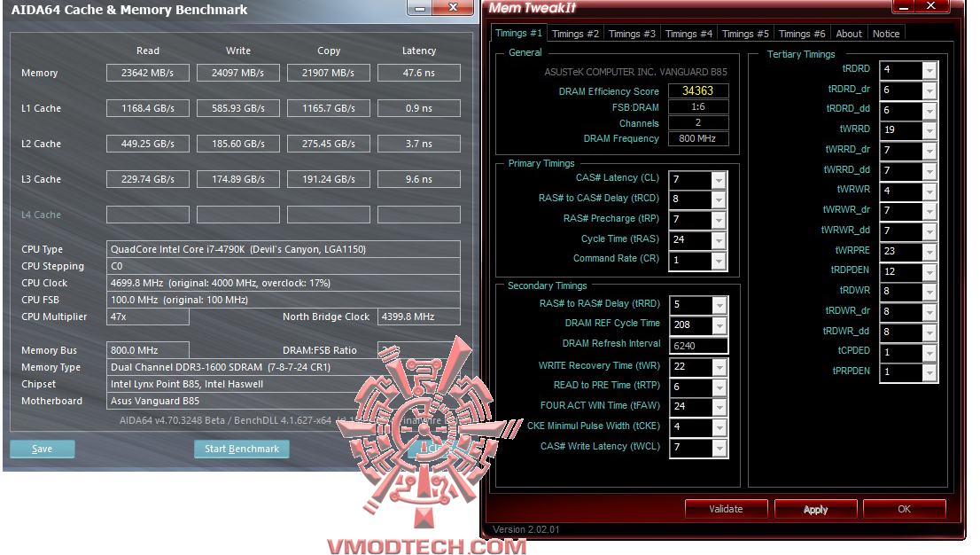The image size is (980, 555).
Task: Open the FOUR ACT WIN Time (tFAW) dropdown
Action: (x=720, y=407)
